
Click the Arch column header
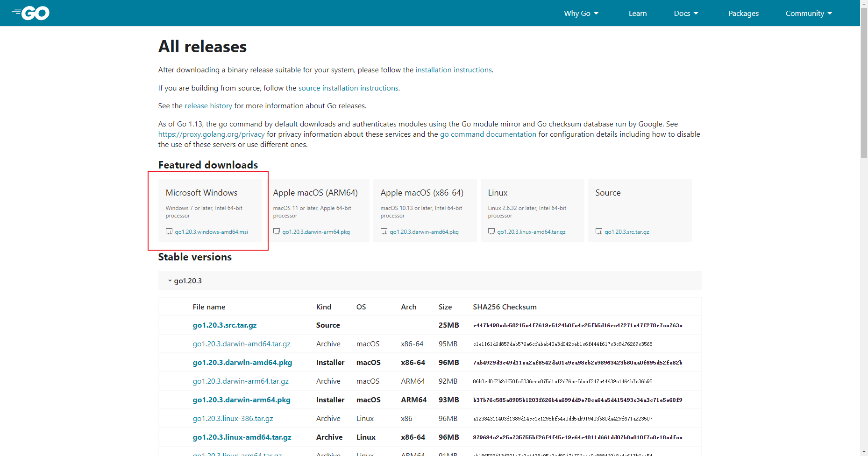click(408, 307)
